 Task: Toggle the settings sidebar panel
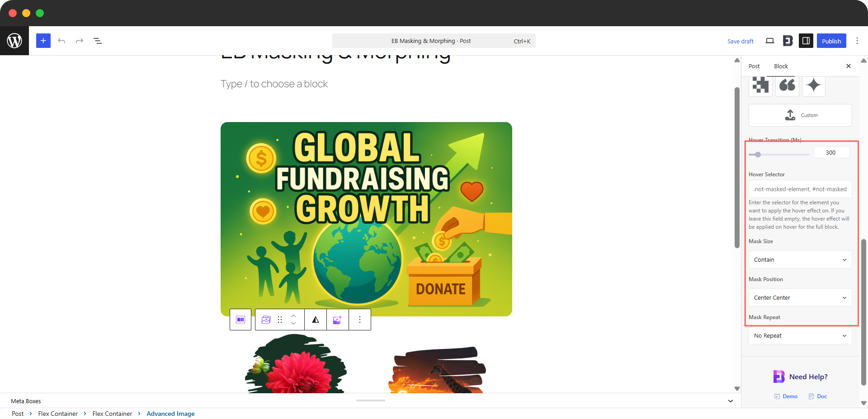click(806, 41)
